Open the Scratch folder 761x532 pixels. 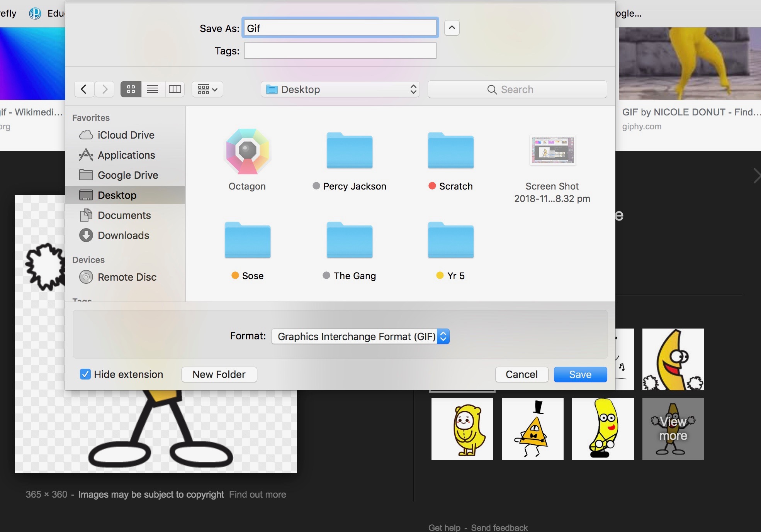pos(451,151)
